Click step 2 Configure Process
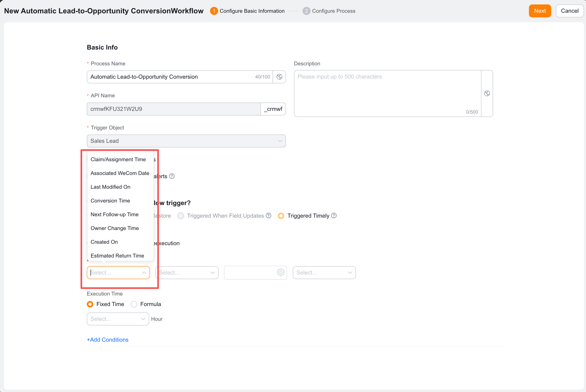The height and width of the screenshot is (392, 586). [x=329, y=11]
